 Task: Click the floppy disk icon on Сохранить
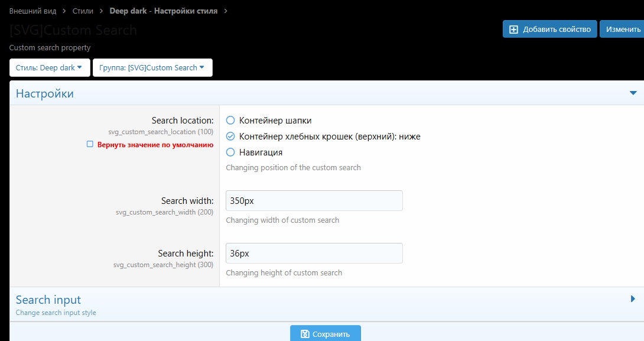coord(305,334)
